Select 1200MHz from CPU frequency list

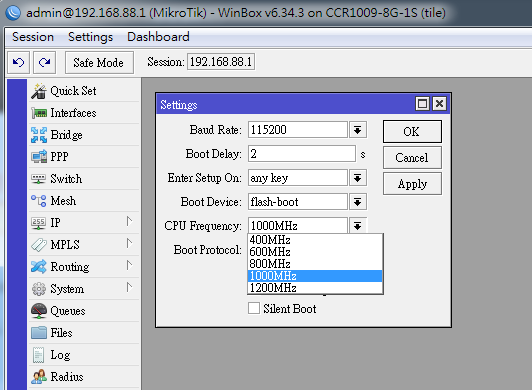click(315, 288)
